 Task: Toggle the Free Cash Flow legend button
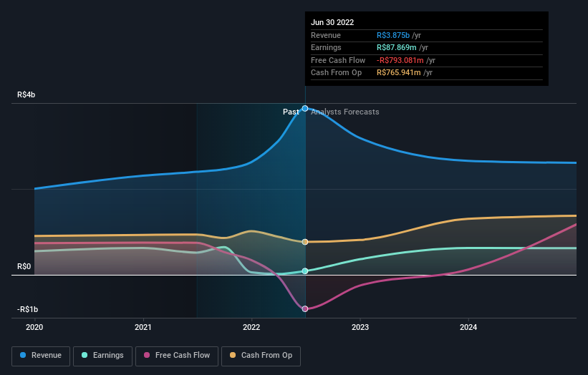177,356
